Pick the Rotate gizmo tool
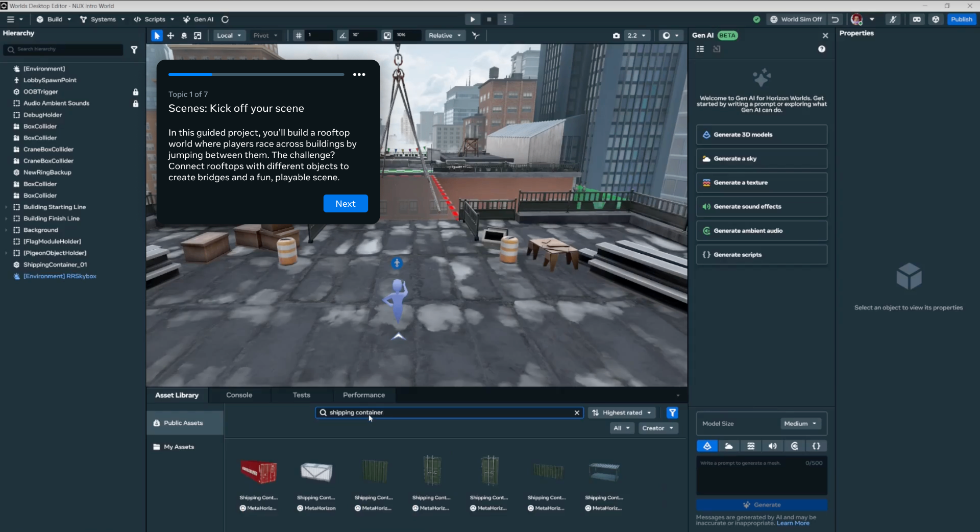This screenshot has width=980, height=532. point(184,36)
